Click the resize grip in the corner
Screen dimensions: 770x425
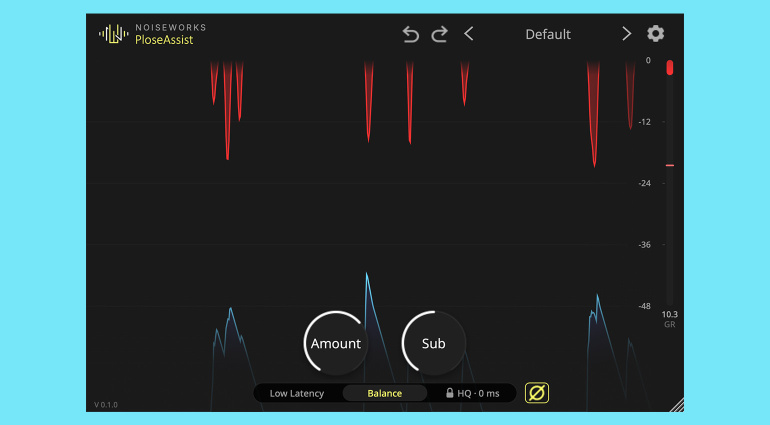pos(677,405)
